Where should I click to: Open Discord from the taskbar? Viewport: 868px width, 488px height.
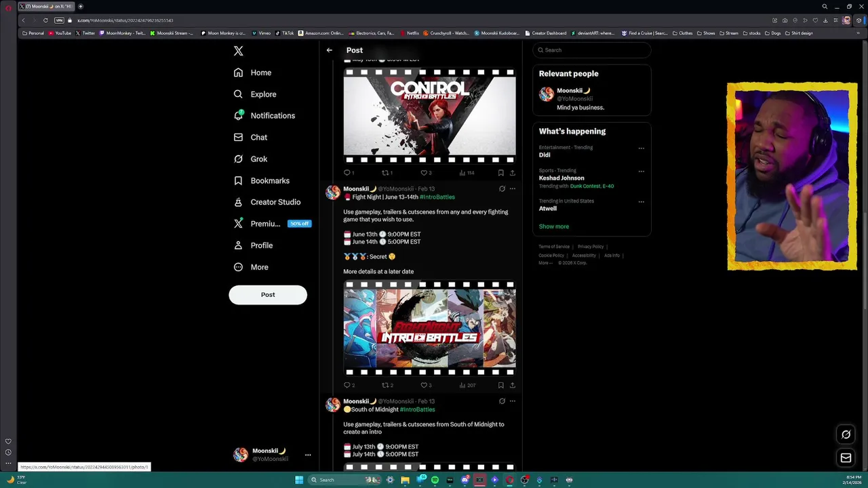(x=465, y=480)
